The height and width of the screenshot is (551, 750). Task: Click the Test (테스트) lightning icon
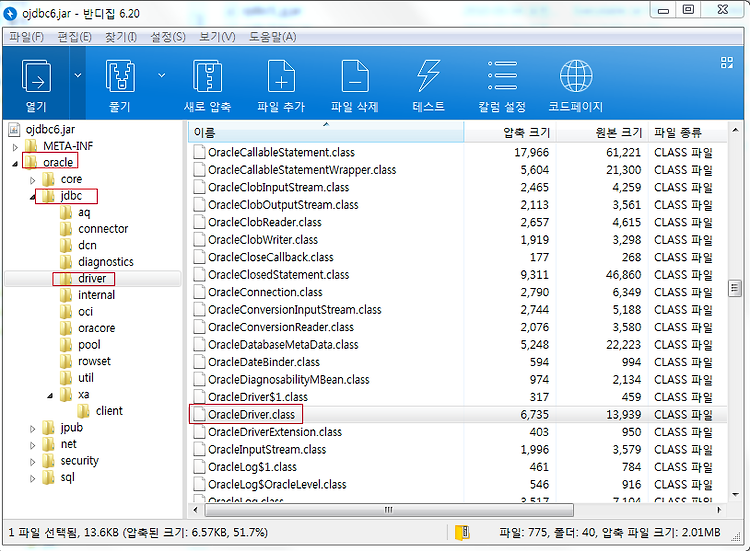pyautogui.click(x=429, y=76)
